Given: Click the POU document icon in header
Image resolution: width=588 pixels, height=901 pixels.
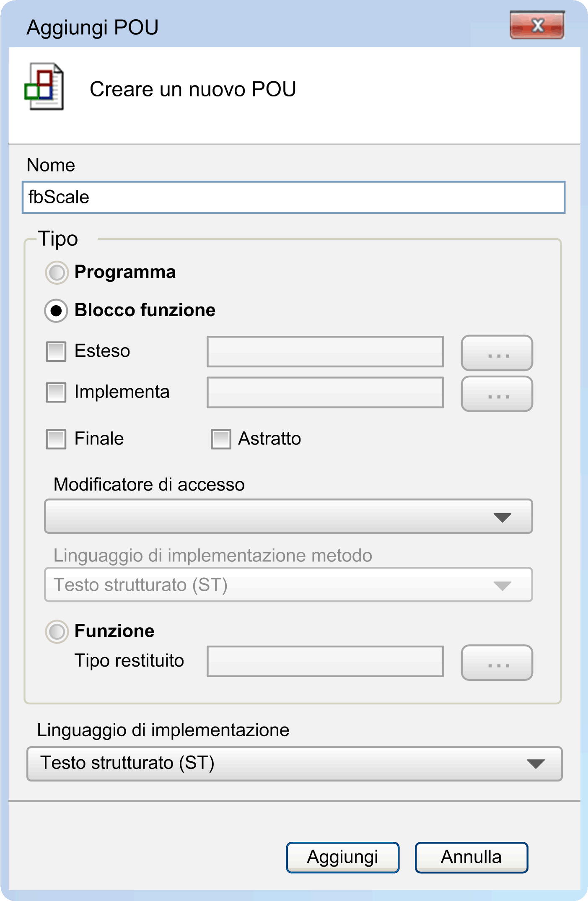Looking at the screenshot, I should coord(44,87).
